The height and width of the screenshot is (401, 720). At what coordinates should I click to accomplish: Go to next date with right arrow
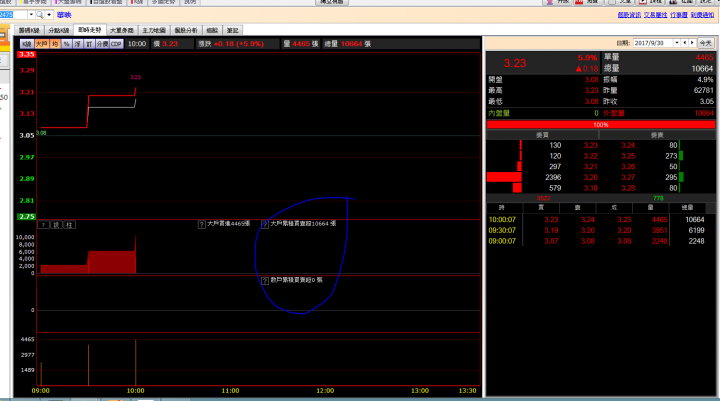pyautogui.click(x=692, y=43)
